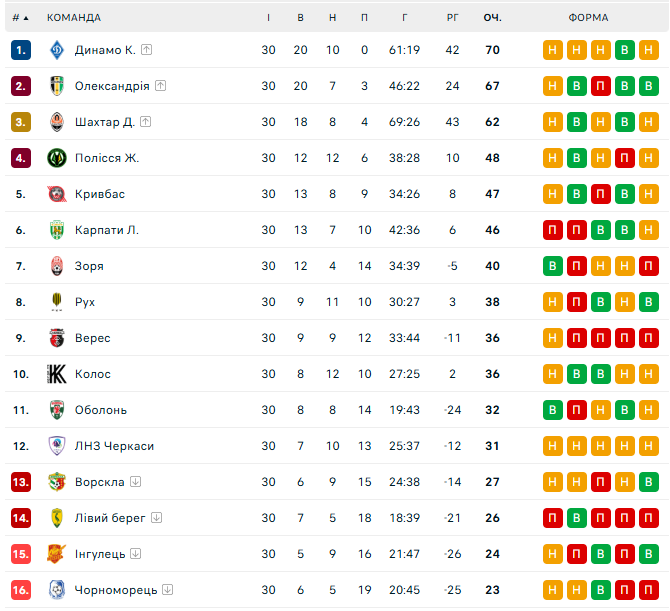Click the КОМАНДА column header

coord(74,18)
